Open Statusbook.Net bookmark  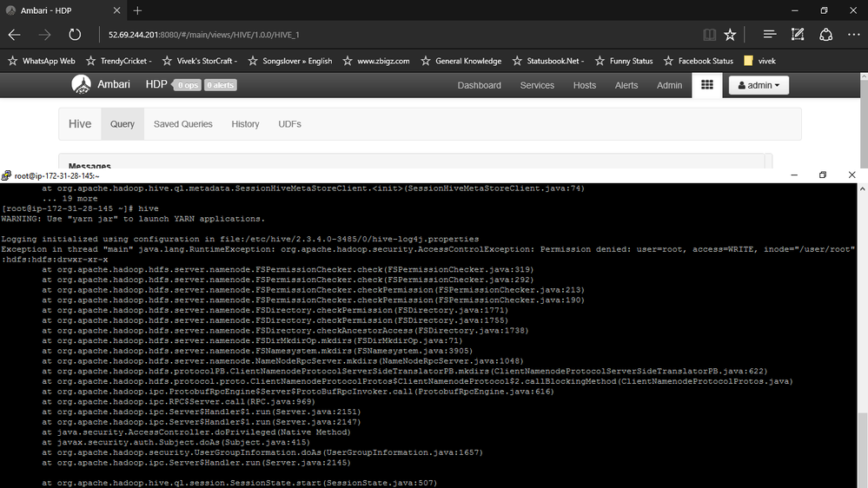point(548,61)
